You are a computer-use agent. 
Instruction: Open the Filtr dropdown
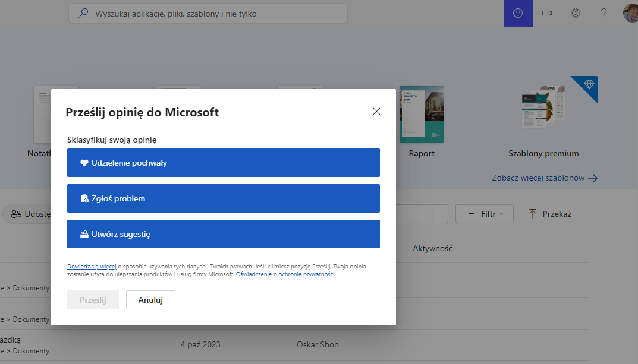click(484, 214)
